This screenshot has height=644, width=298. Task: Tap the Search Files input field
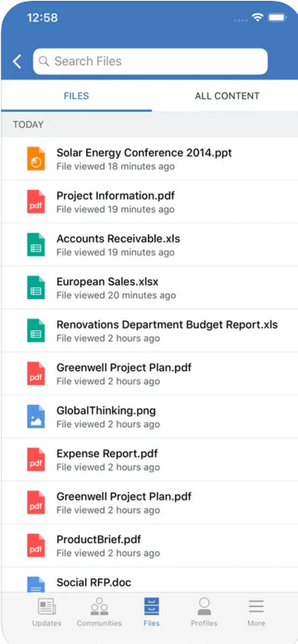[151, 62]
